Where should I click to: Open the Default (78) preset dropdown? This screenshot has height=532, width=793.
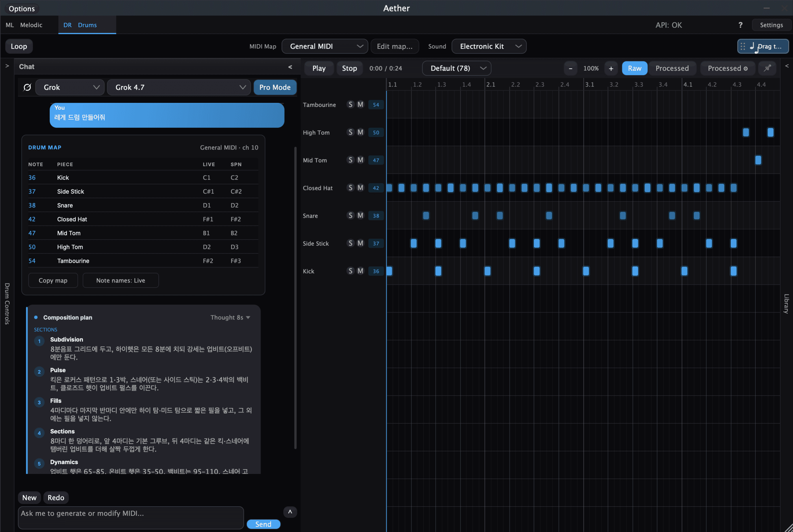click(x=457, y=68)
